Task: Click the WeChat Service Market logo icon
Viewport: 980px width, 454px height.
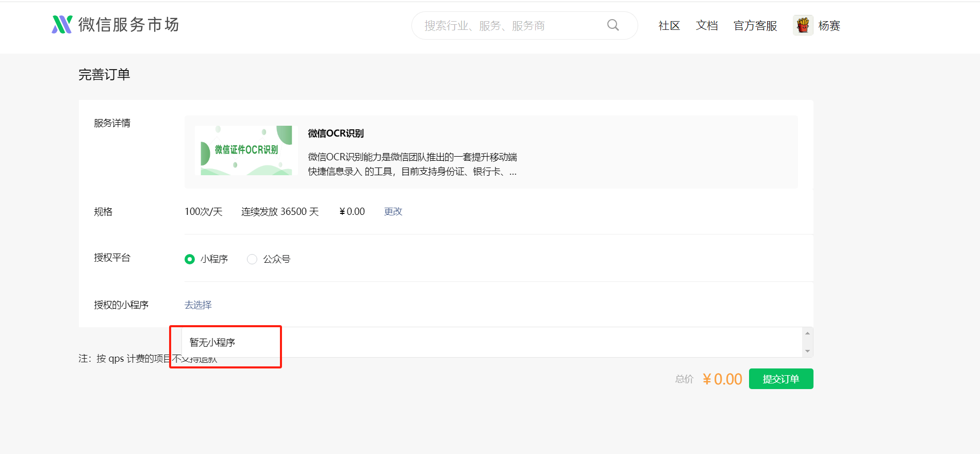Action: (62, 24)
